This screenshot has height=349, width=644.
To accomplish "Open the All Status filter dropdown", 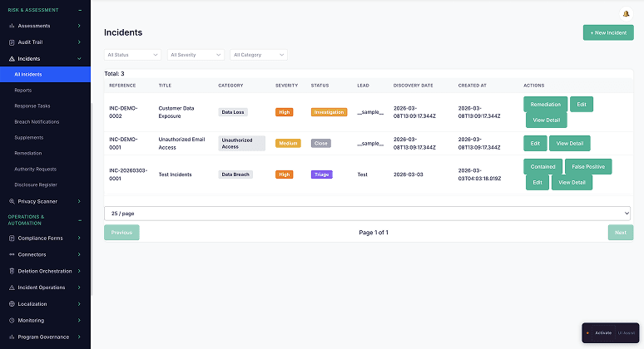I will click(x=132, y=55).
